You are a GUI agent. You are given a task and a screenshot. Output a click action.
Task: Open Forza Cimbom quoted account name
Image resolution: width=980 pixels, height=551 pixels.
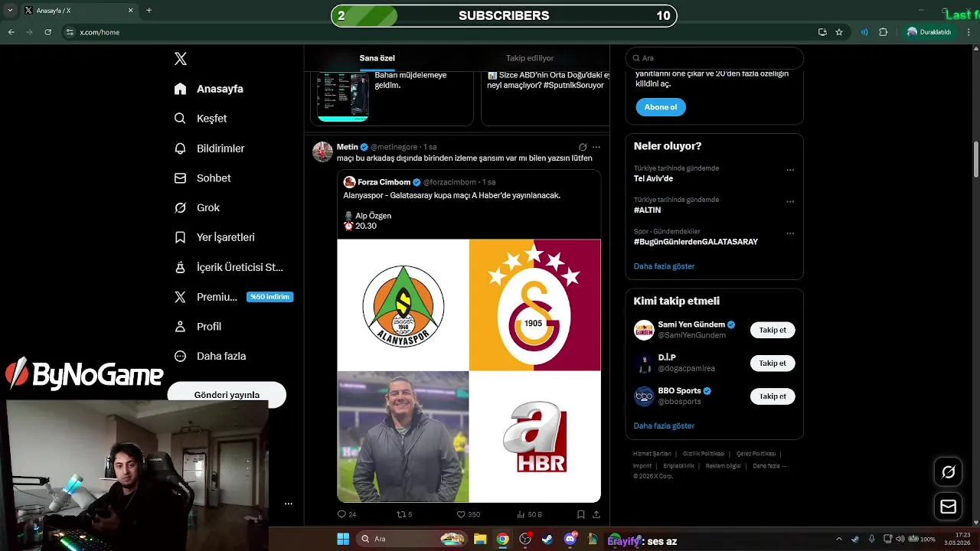(384, 182)
